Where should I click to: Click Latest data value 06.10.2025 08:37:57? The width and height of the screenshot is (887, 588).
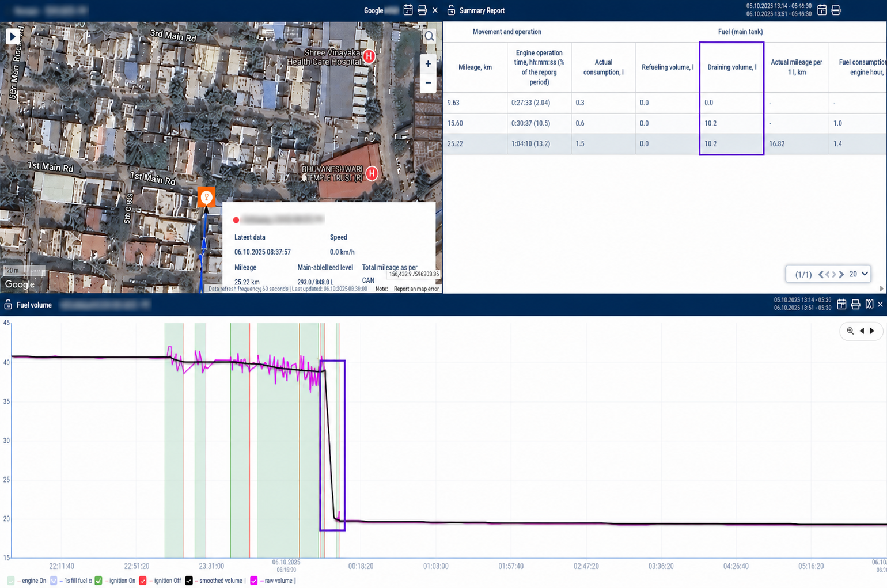pos(262,252)
